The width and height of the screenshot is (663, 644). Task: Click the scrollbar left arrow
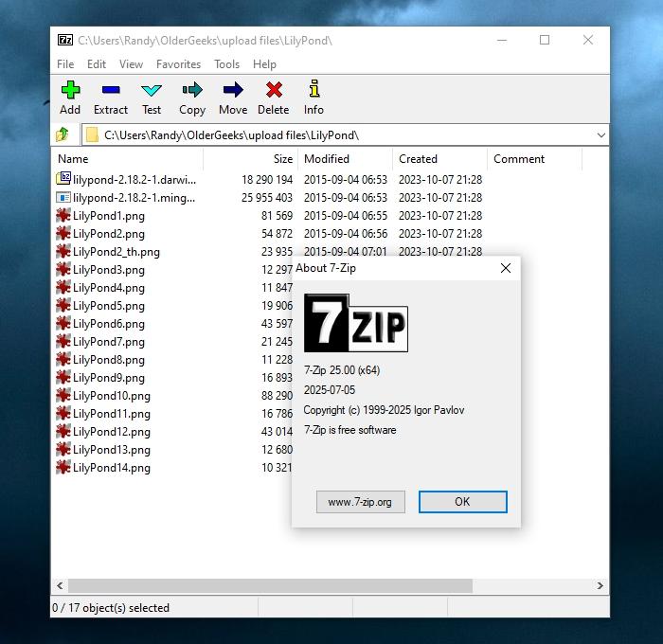(60, 585)
